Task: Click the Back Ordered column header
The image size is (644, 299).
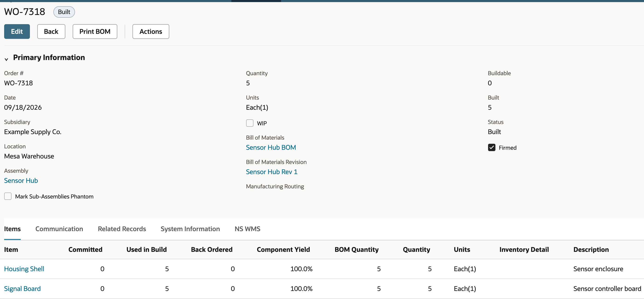Action: [x=212, y=250]
